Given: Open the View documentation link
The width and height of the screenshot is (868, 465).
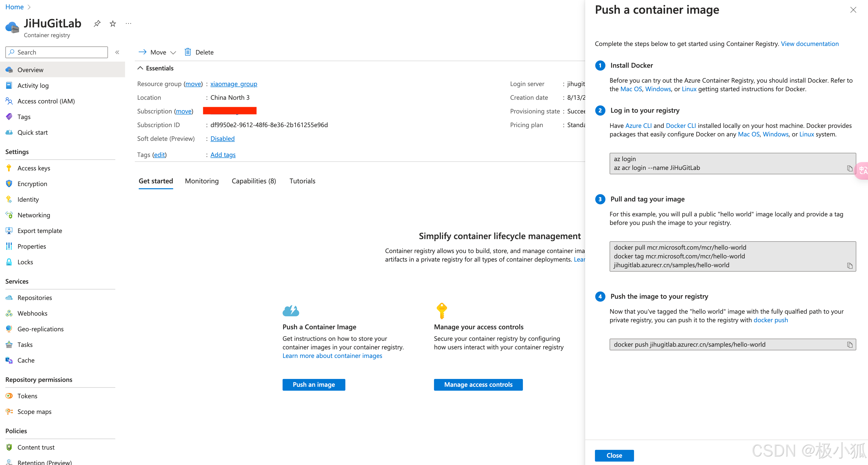Looking at the screenshot, I should (810, 44).
